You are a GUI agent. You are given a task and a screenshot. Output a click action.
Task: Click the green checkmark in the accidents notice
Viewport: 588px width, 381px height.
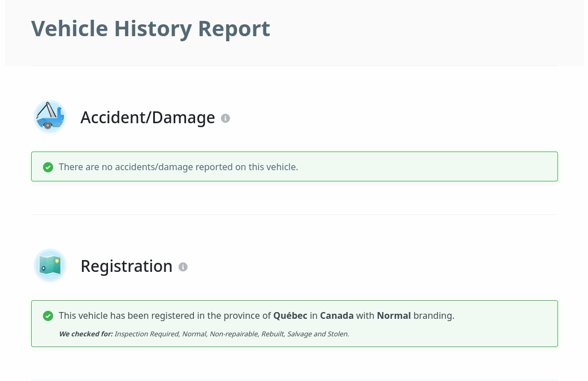(48, 167)
